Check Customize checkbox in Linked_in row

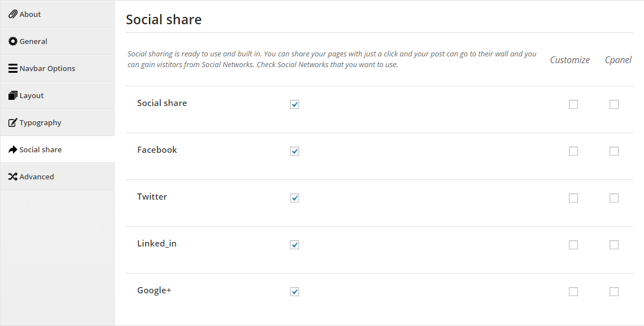(573, 245)
